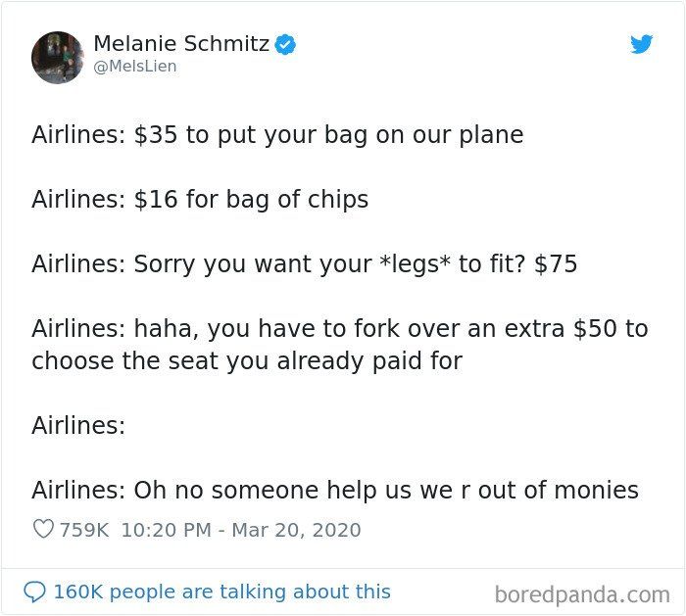The height and width of the screenshot is (616, 686).
Task: Open the 10:20 PM - Mar 20, 2020 timestamp
Action: click(241, 530)
